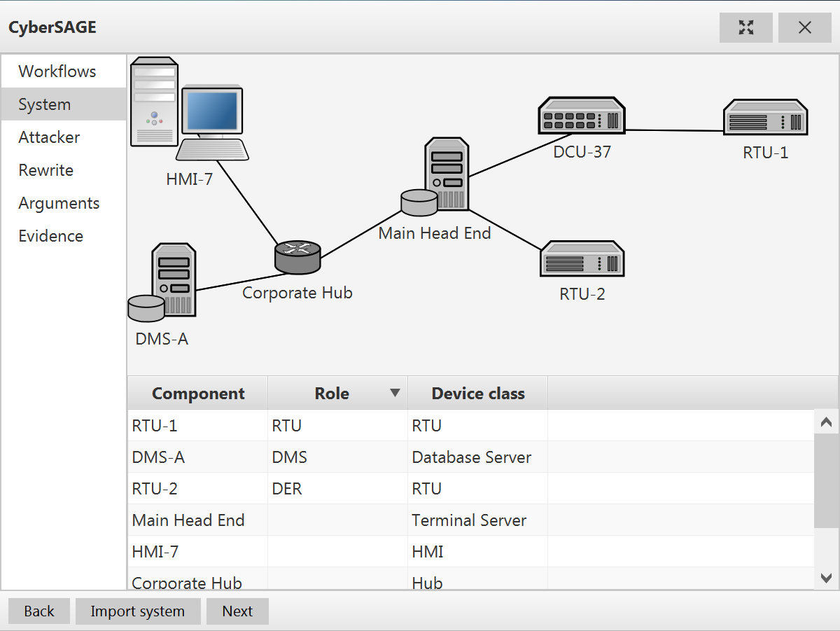
Task: Open the Role column sort arrow
Action: pos(395,393)
